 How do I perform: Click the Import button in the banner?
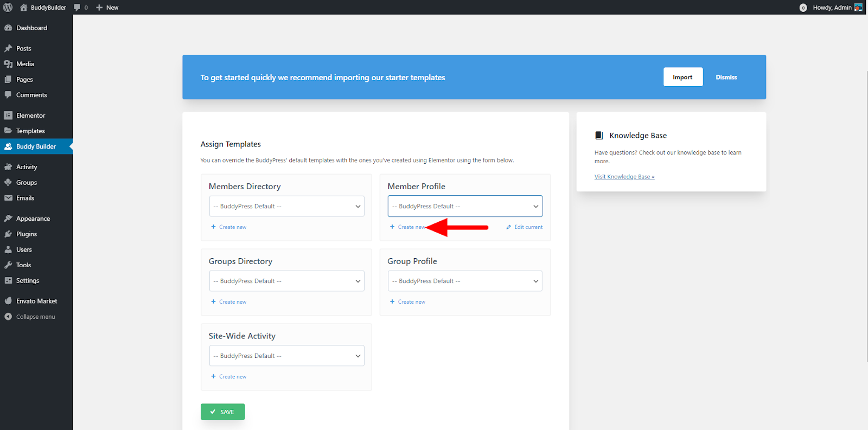coord(683,77)
